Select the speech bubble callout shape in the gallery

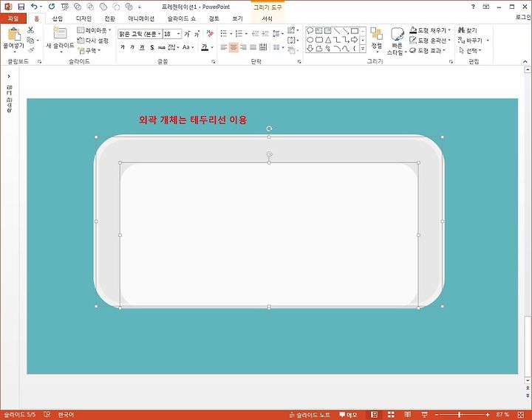(x=310, y=31)
